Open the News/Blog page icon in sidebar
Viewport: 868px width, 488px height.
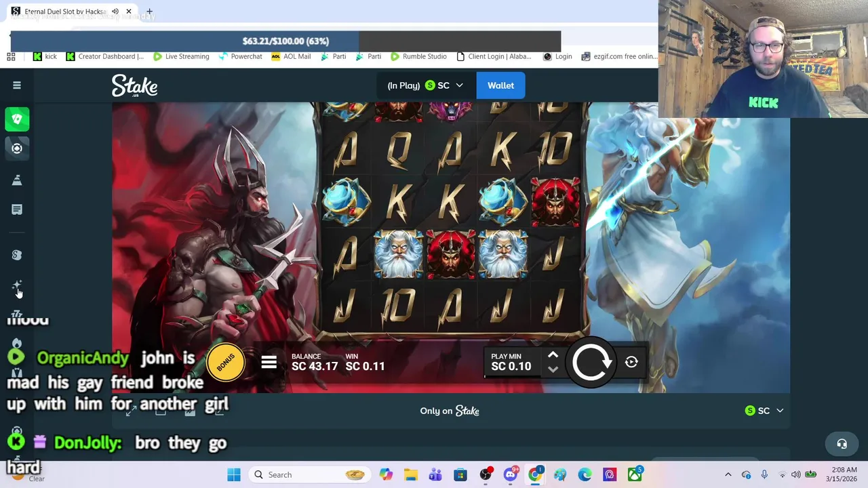click(17, 209)
